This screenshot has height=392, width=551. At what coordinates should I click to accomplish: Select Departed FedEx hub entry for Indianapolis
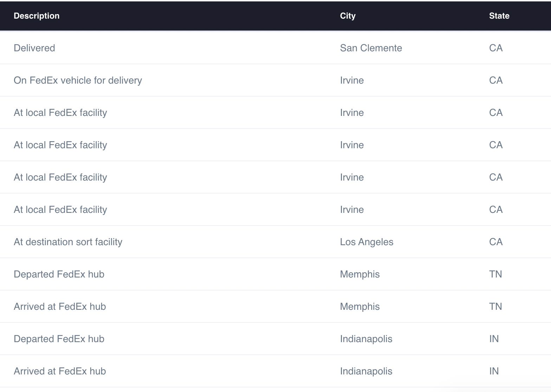[x=59, y=339]
